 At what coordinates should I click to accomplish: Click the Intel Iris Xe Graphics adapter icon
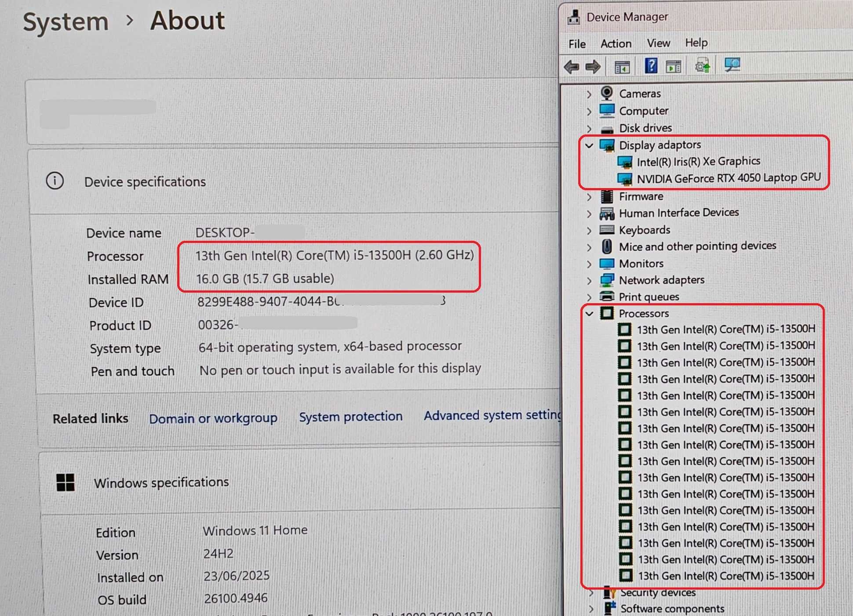coord(625,162)
